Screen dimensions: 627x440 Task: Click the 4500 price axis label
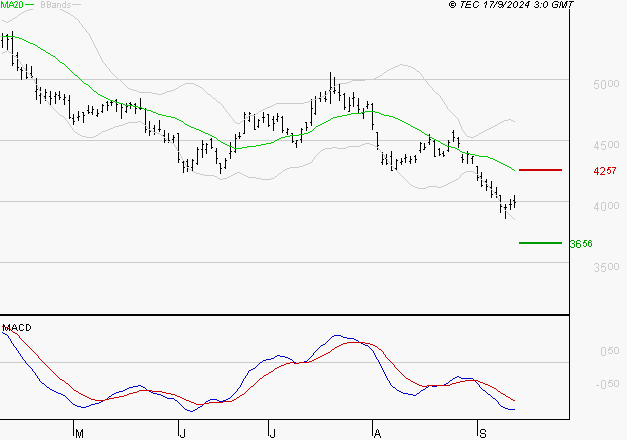(x=606, y=145)
